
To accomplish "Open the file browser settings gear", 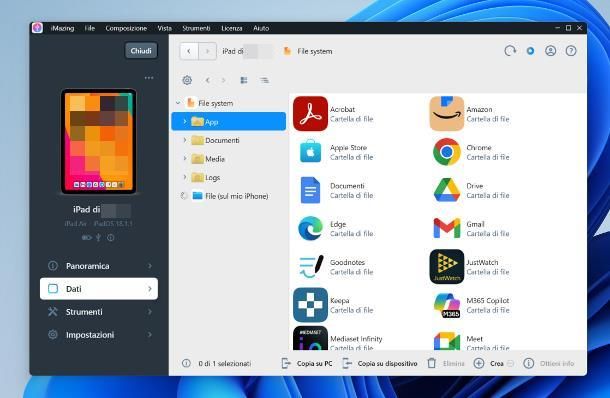I will point(187,80).
